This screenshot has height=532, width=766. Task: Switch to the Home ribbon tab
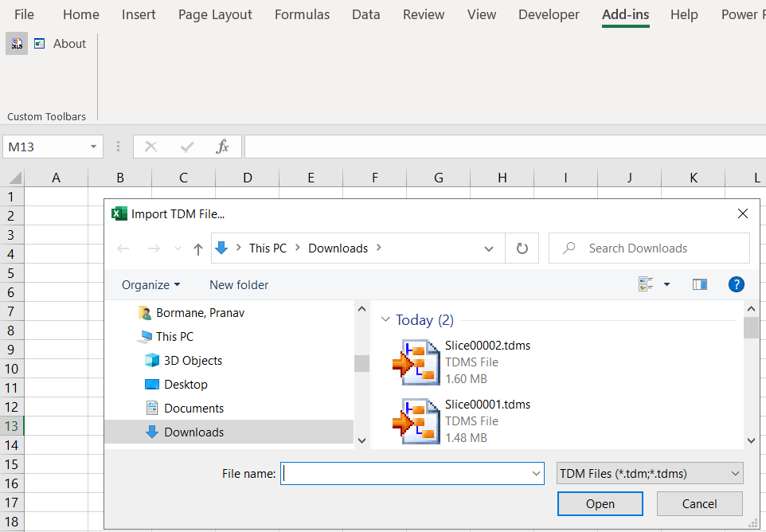81,14
